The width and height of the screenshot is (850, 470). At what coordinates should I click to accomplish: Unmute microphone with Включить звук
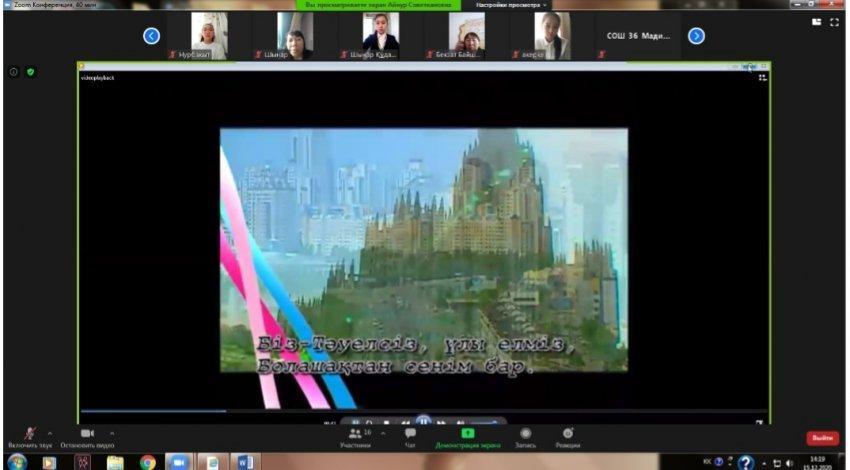click(30, 439)
